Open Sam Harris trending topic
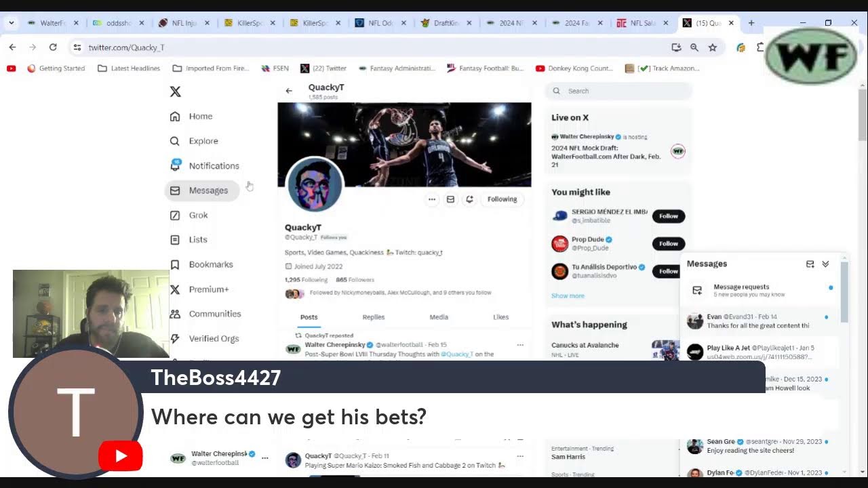The height and width of the screenshot is (488, 868). click(568, 457)
